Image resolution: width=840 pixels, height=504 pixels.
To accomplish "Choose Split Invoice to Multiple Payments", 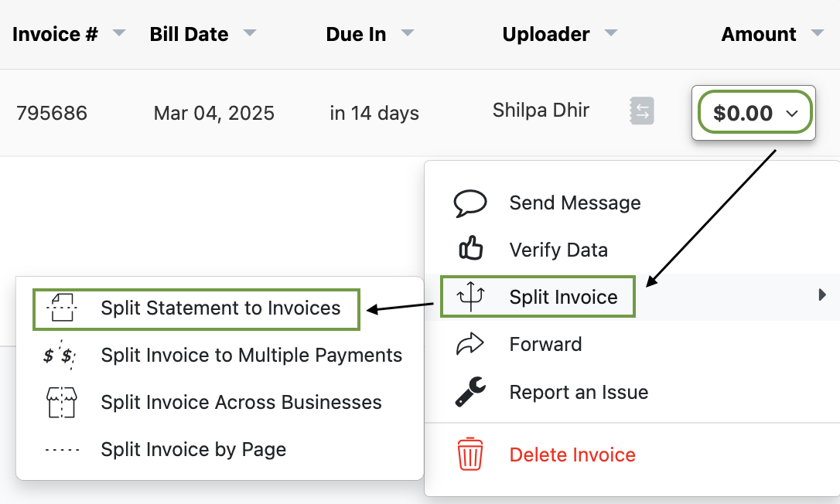I will 251,355.
